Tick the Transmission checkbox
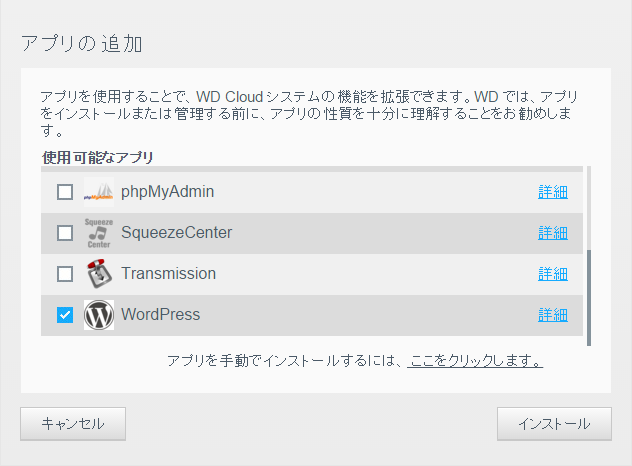632x466 pixels. [x=65, y=274]
